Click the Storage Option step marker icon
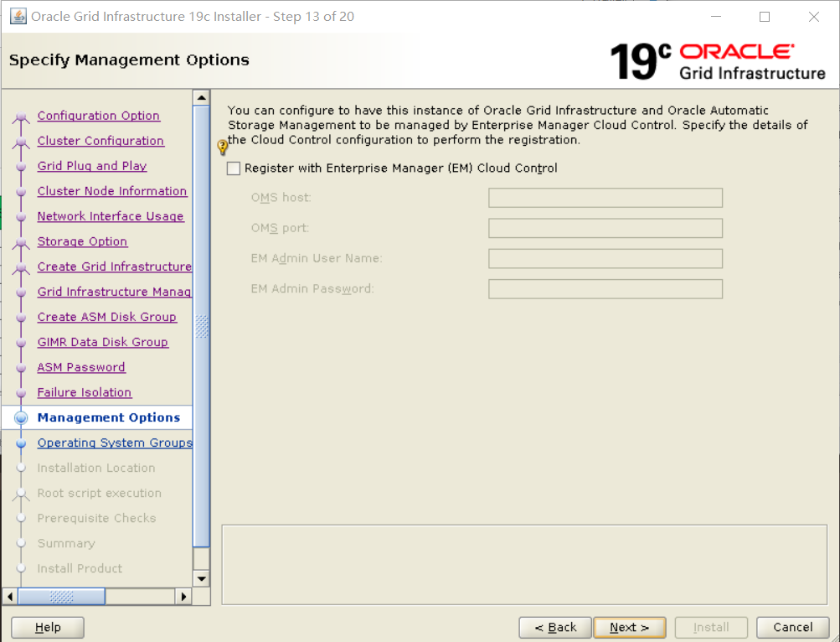 click(21, 242)
